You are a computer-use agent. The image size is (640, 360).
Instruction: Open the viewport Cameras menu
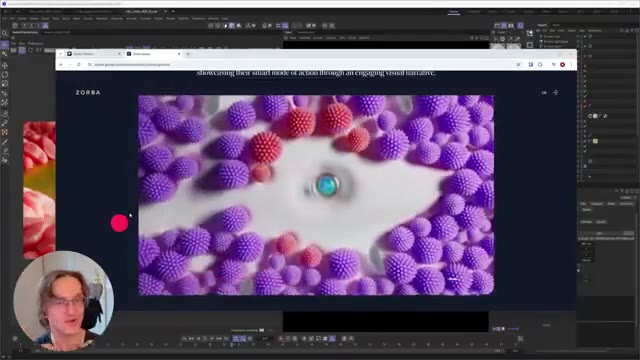coord(305,38)
